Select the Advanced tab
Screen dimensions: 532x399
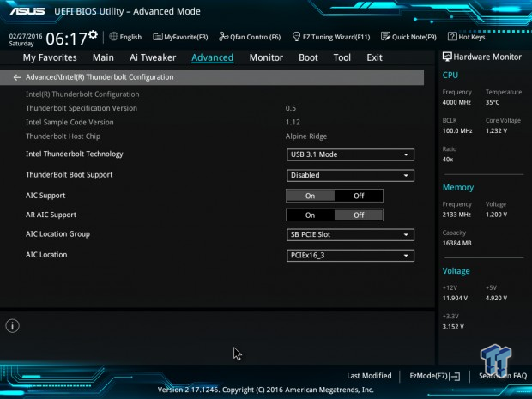[x=213, y=57]
